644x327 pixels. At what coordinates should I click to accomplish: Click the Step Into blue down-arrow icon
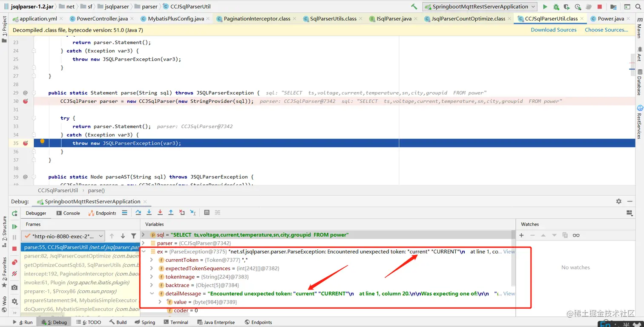coord(149,213)
